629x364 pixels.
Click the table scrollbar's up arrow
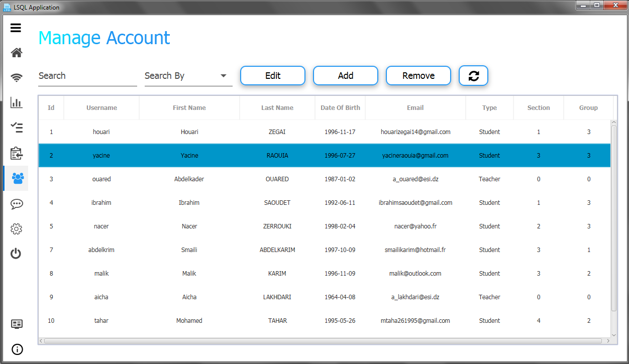[613, 123]
